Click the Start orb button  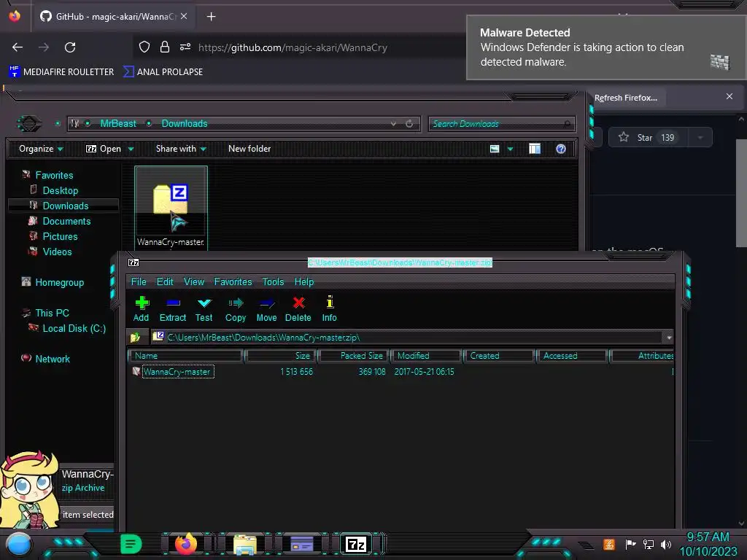pyautogui.click(x=19, y=545)
